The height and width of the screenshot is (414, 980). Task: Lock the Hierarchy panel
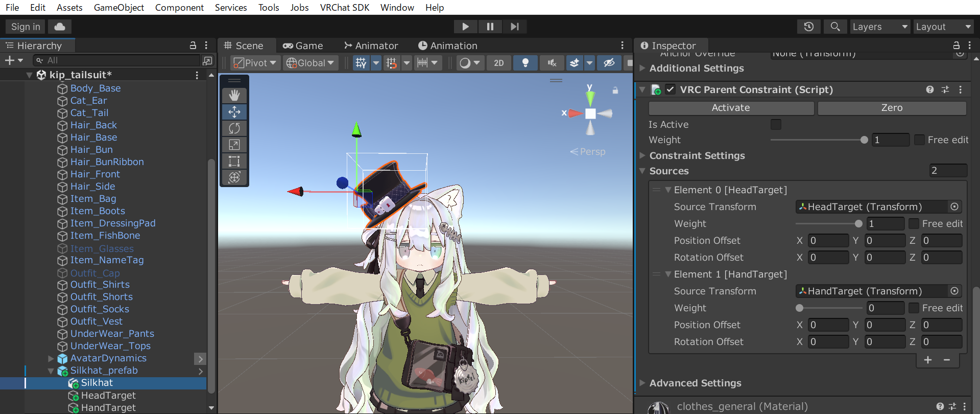coord(193,45)
